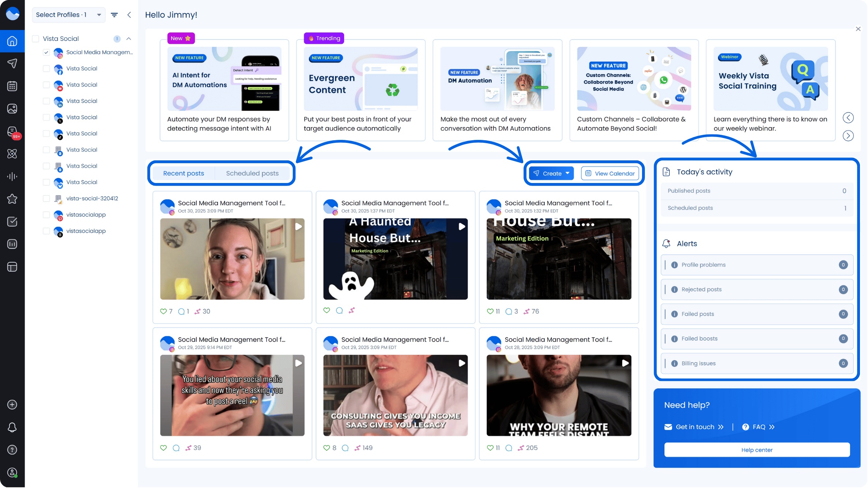Viewport: 868px width, 488px height.
Task: Advance carousel with next arrow button
Action: tap(848, 136)
